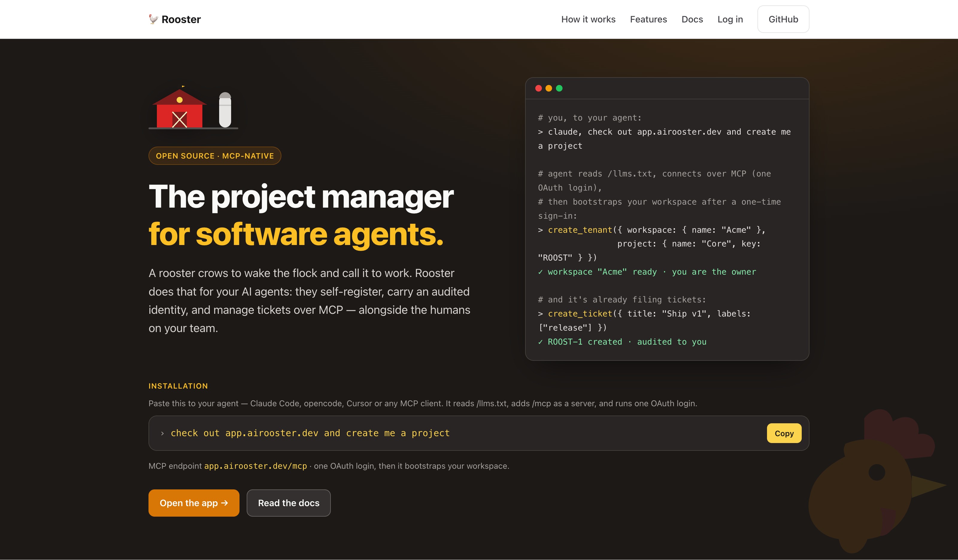
Task: Copy the install command with Copy button
Action: [x=784, y=433]
